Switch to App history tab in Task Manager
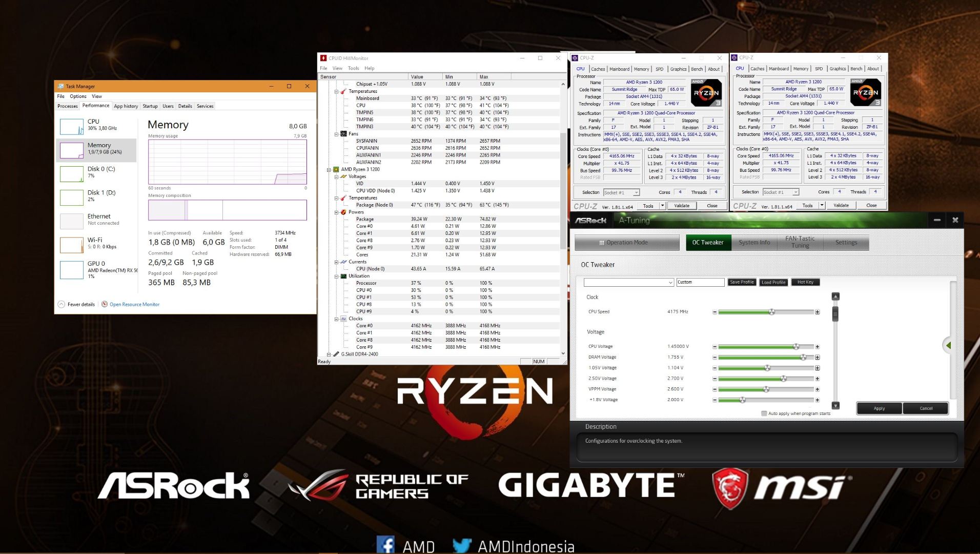The width and height of the screenshot is (980, 554). (x=126, y=106)
